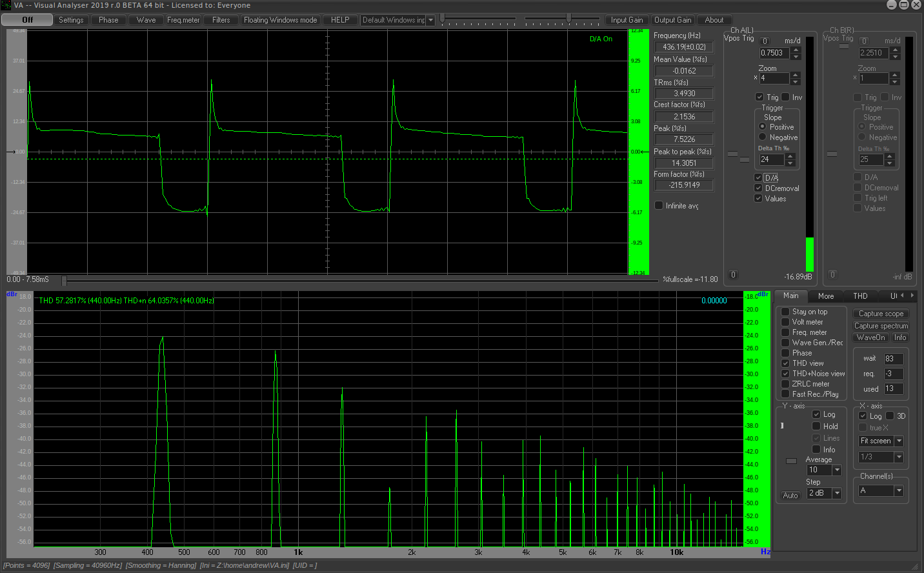Viewport: 924px width, 573px height.
Task: Select Positive trigger slope for Ch A
Action: tap(763, 126)
